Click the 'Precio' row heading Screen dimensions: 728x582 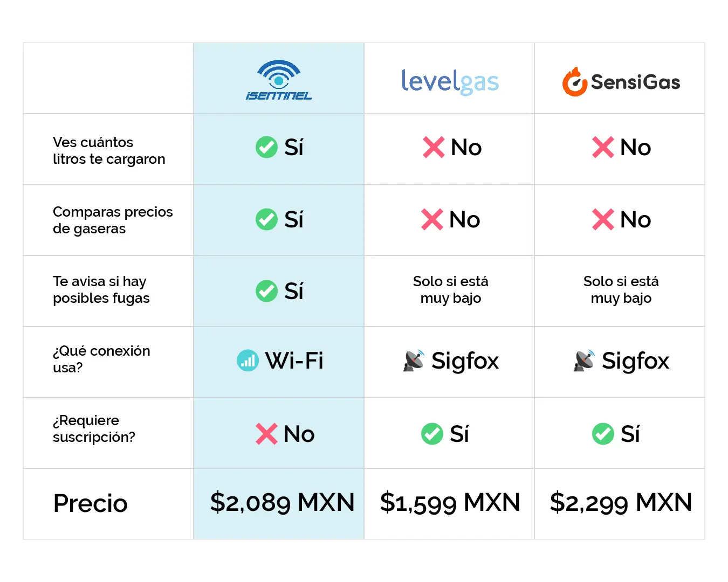coord(91,503)
